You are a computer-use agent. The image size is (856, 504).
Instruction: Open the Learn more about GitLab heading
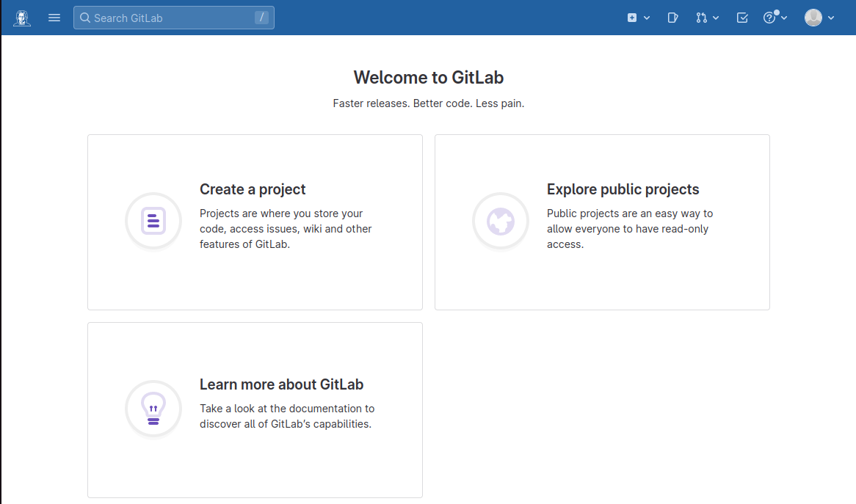pyautogui.click(x=282, y=384)
